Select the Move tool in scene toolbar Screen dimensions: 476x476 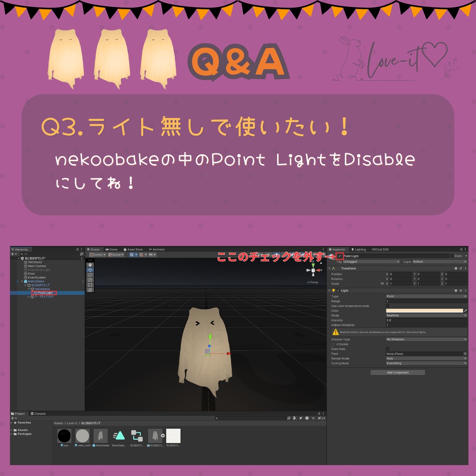click(90, 270)
